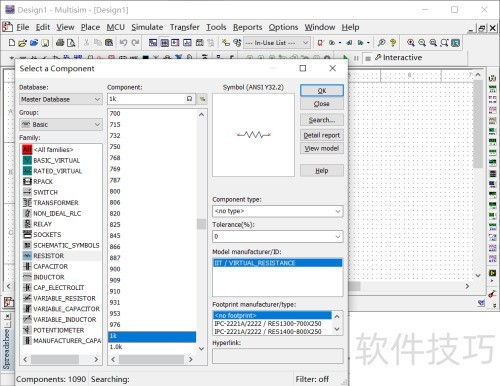Click the OK button
This screenshot has width=500, height=386.
[322, 91]
